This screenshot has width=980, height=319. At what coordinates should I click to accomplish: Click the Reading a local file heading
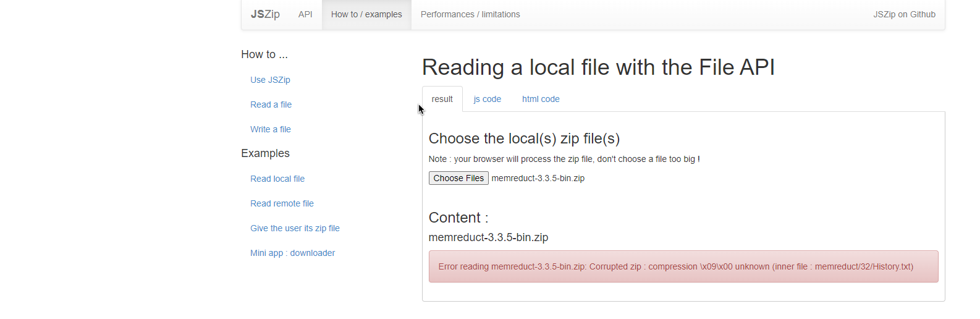click(x=598, y=67)
